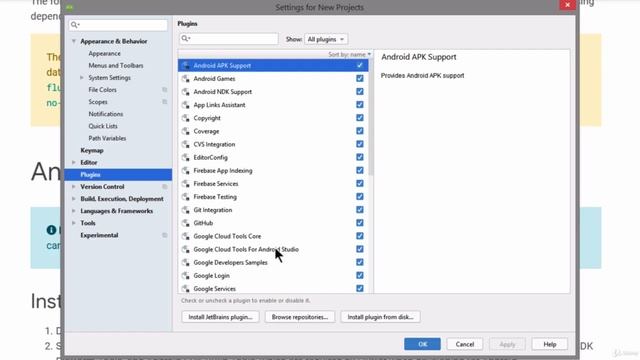This screenshot has height=360, width=640.
Task: Click the Coverage plugin icon
Action: pyautogui.click(x=186, y=131)
